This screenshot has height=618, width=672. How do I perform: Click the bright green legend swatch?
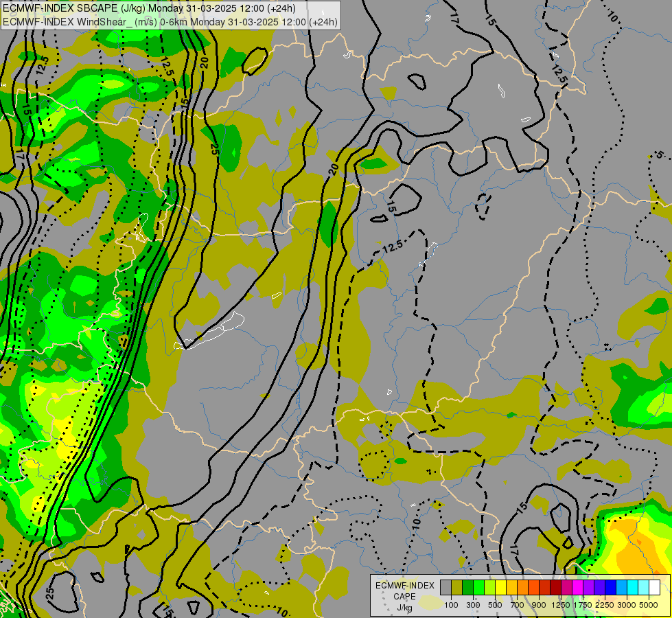tap(478, 587)
